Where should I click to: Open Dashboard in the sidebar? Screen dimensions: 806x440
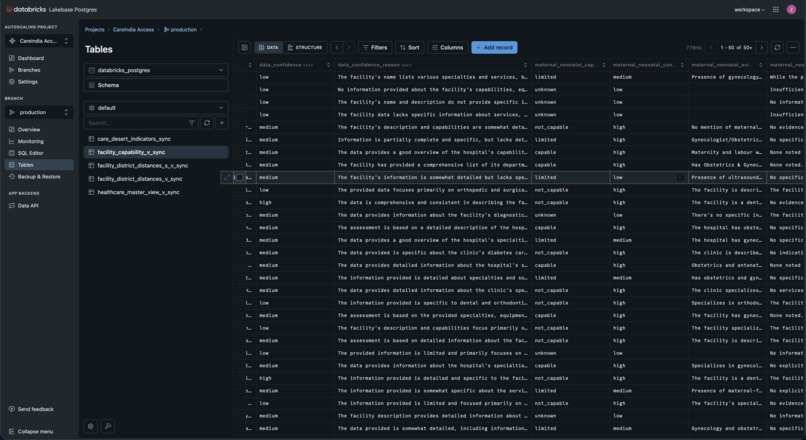coord(39,58)
